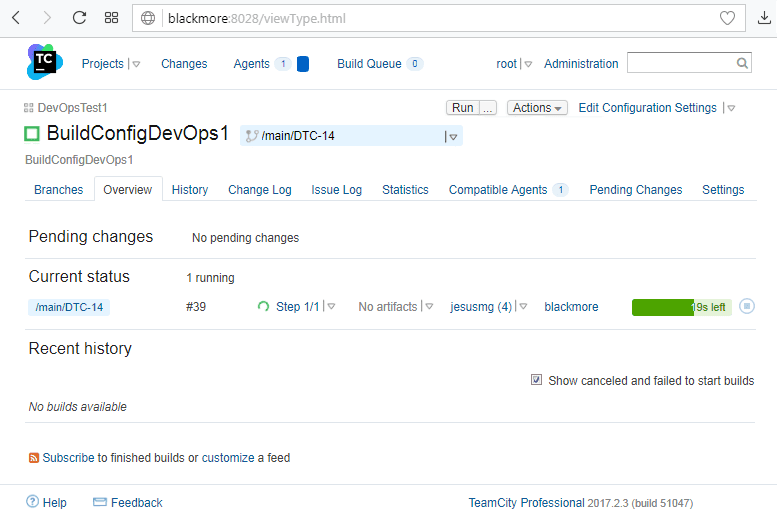Expand the No artifacts dropdown arrow
777x525 pixels.
click(429, 306)
